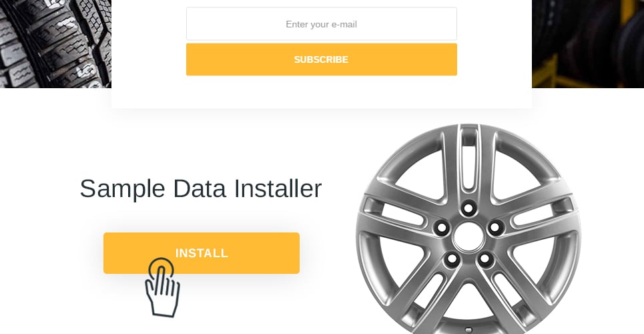Click the valve stem hole at wheel bottom

468,329
